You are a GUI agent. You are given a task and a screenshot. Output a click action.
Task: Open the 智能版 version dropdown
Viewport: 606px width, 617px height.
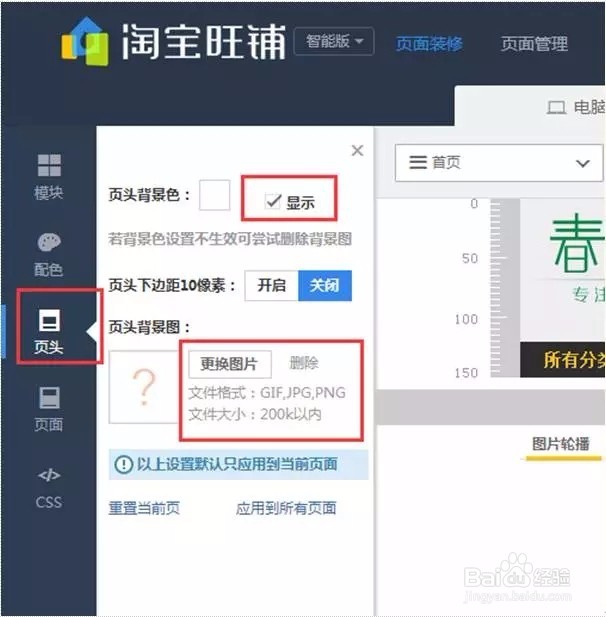click(334, 41)
